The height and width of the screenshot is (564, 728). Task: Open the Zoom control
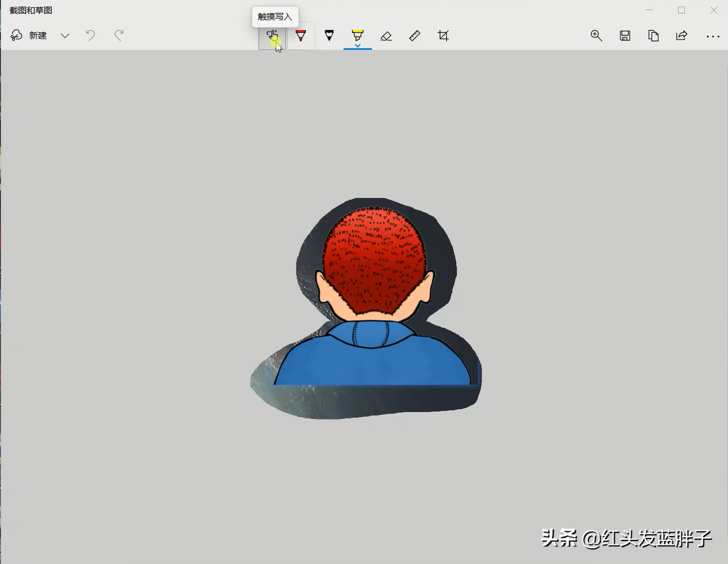596,36
